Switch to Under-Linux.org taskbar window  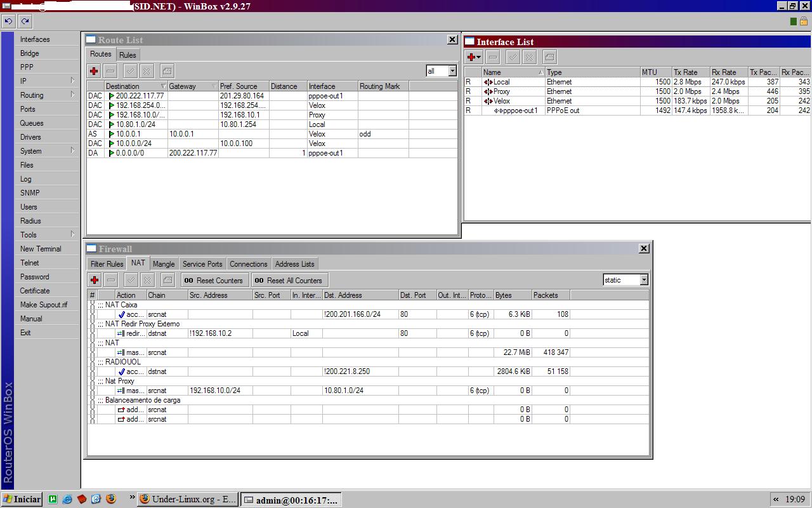188,499
